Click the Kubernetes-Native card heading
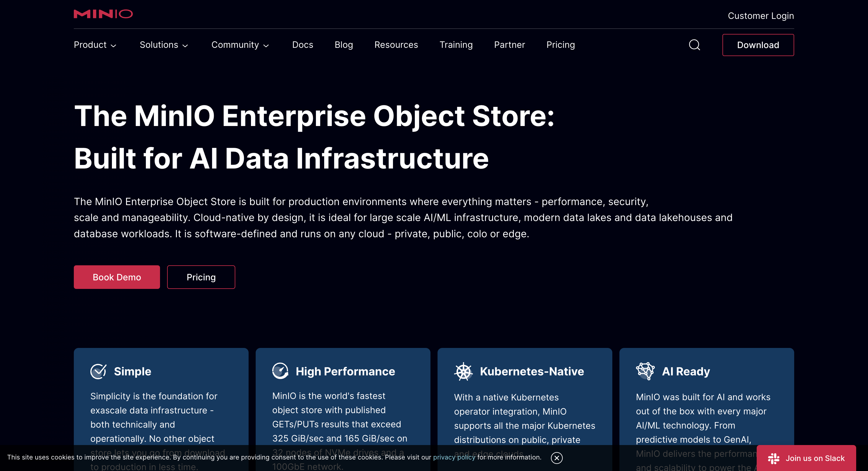868x471 pixels. point(532,371)
